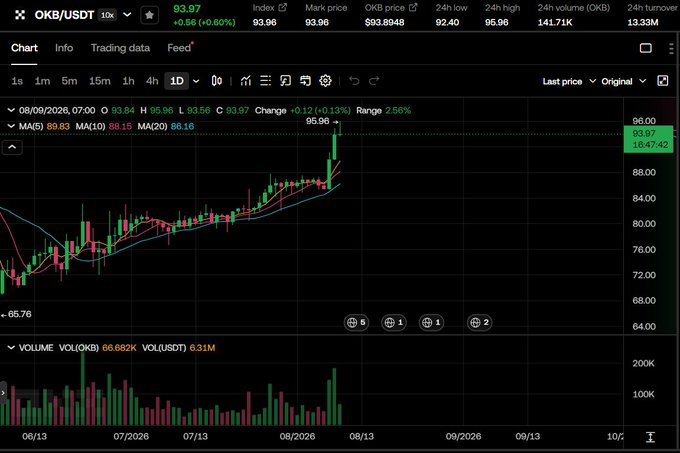Click the MA(20) value 86.16
The image size is (680, 453).
click(x=182, y=126)
